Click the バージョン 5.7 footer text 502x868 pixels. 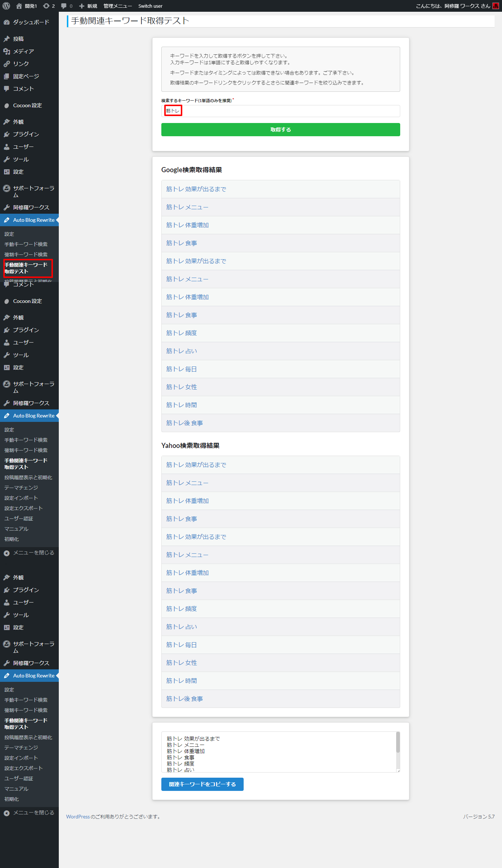click(479, 817)
